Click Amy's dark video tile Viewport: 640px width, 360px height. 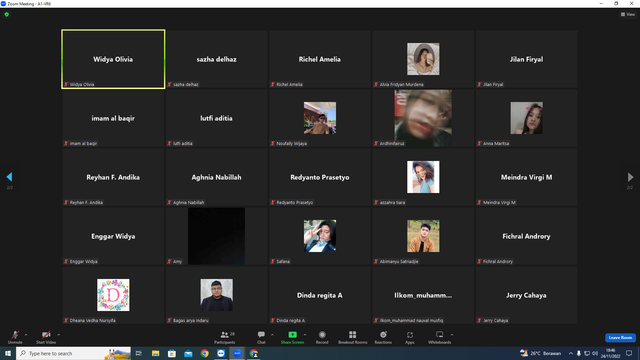pyautogui.click(x=216, y=236)
